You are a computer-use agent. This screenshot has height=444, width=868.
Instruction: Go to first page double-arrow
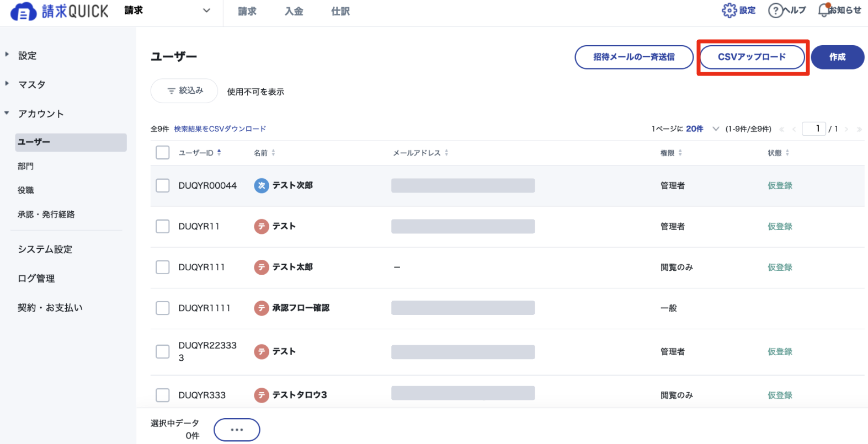[781, 129]
